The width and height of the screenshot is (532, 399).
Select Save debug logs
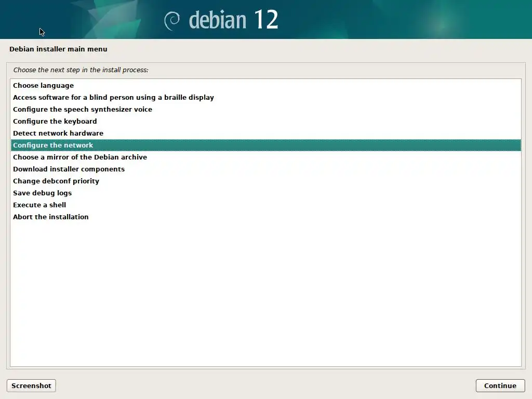(x=265, y=193)
